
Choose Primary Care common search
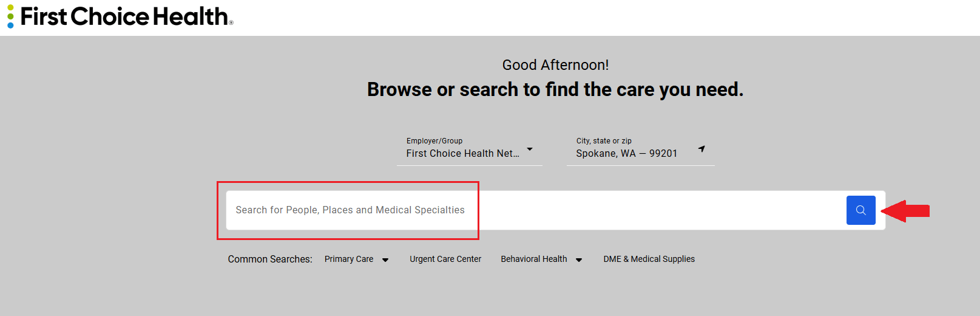pyautogui.click(x=349, y=259)
